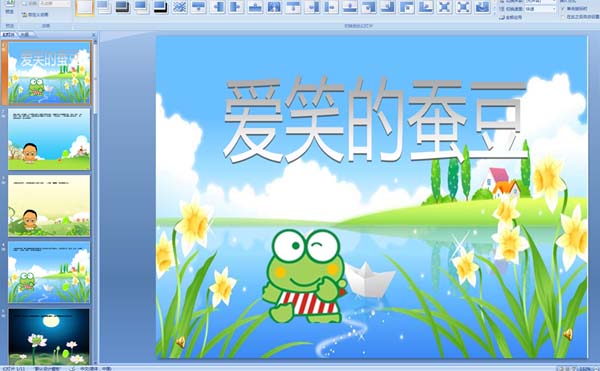
Task: Apply the X-shaped box-in transition icon
Action: pos(445,7)
